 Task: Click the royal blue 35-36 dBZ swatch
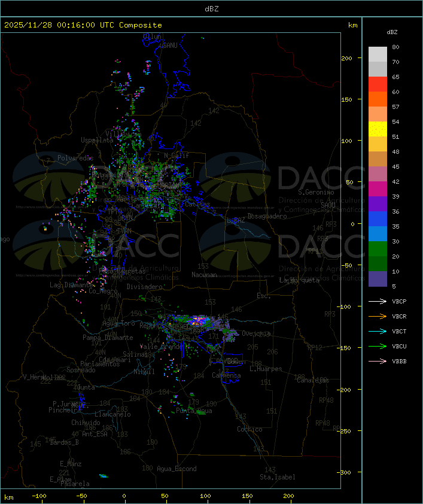pyautogui.click(x=378, y=218)
